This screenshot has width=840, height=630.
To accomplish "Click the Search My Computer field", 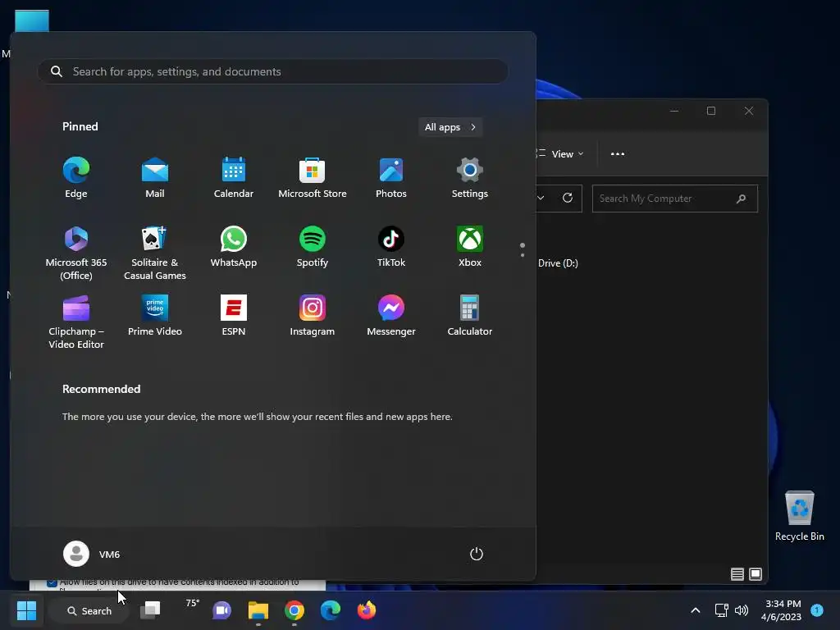I will pyautogui.click(x=674, y=199).
